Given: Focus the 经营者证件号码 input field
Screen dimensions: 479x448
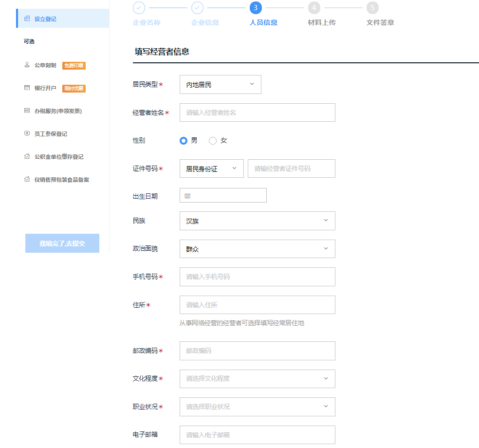Looking at the screenshot, I should [x=292, y=168].
